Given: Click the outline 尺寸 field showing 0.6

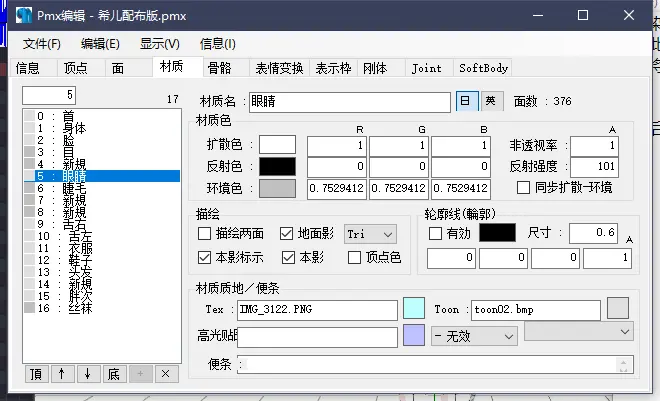Looking at the screenshot, I should click(593, 233).
